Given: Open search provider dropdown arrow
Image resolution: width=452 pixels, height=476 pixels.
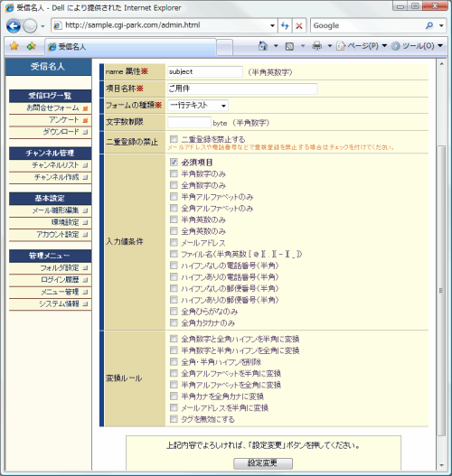Looking at the screenshot, I should tap(441, 26).
